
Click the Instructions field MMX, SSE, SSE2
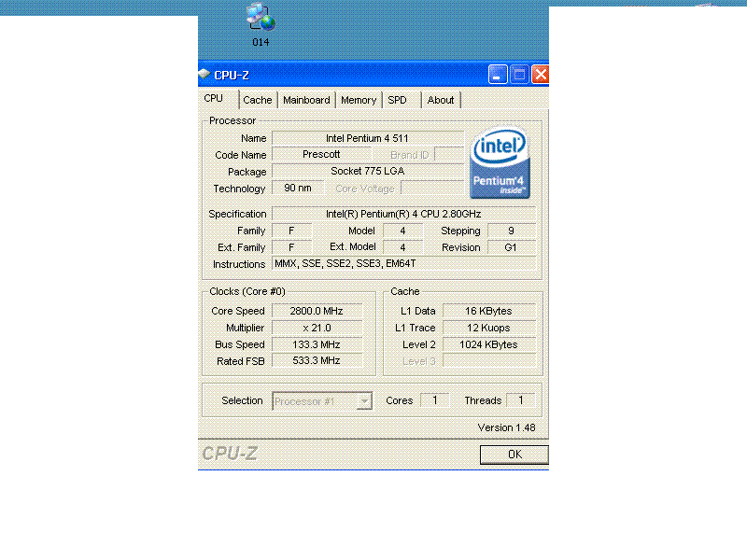coord(403,263)
